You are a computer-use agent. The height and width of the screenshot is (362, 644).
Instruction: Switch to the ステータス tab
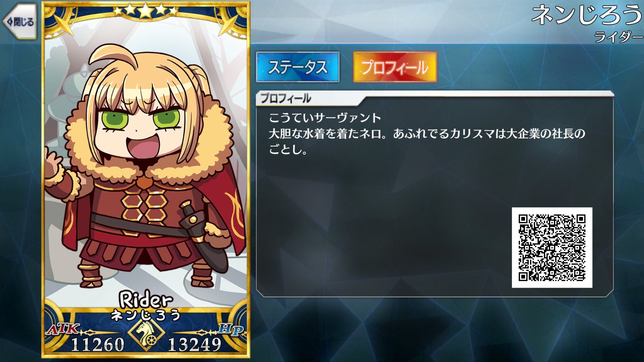[x=298, y=67]
